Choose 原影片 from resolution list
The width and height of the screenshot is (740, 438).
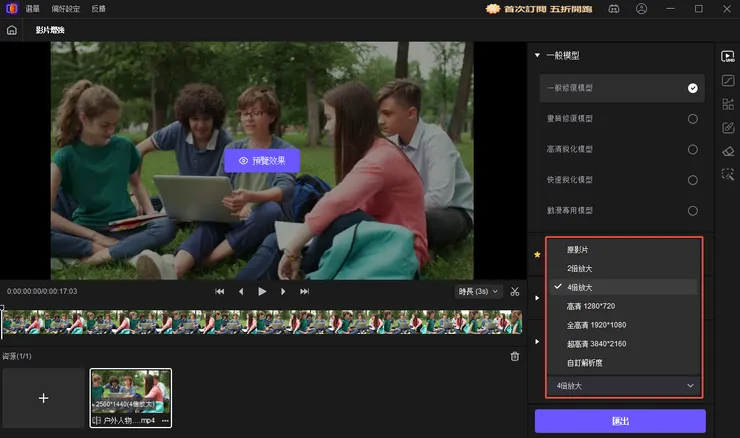point(623,250)
